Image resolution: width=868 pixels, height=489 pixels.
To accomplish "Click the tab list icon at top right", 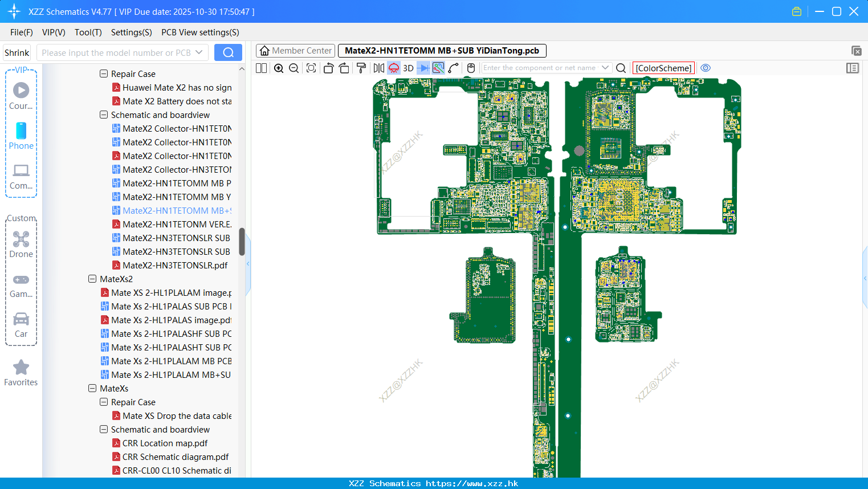I will (856, 51).
